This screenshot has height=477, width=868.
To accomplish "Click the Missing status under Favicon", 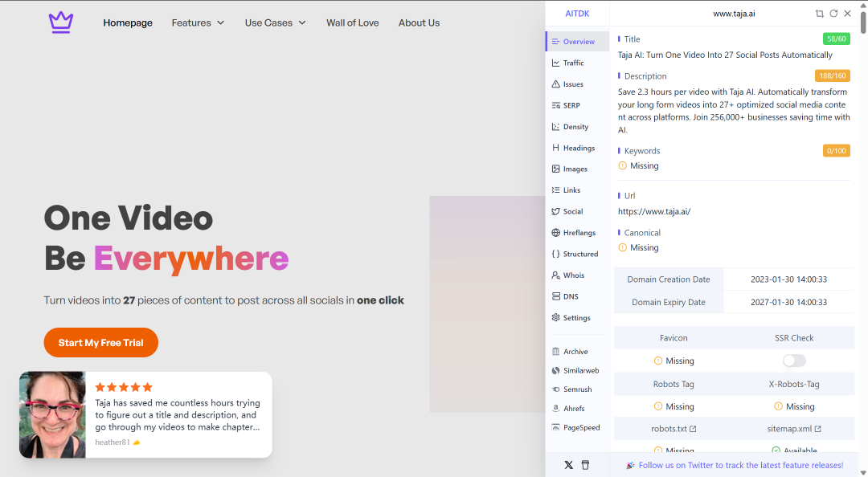I will click(674, 361).
